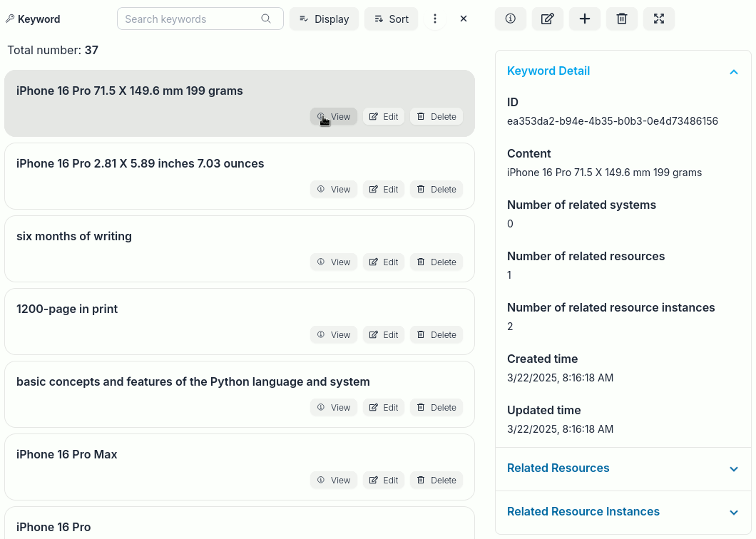Click the magnifier icon in search box
The width and height of the screenshot is (756, 539).
265,19
